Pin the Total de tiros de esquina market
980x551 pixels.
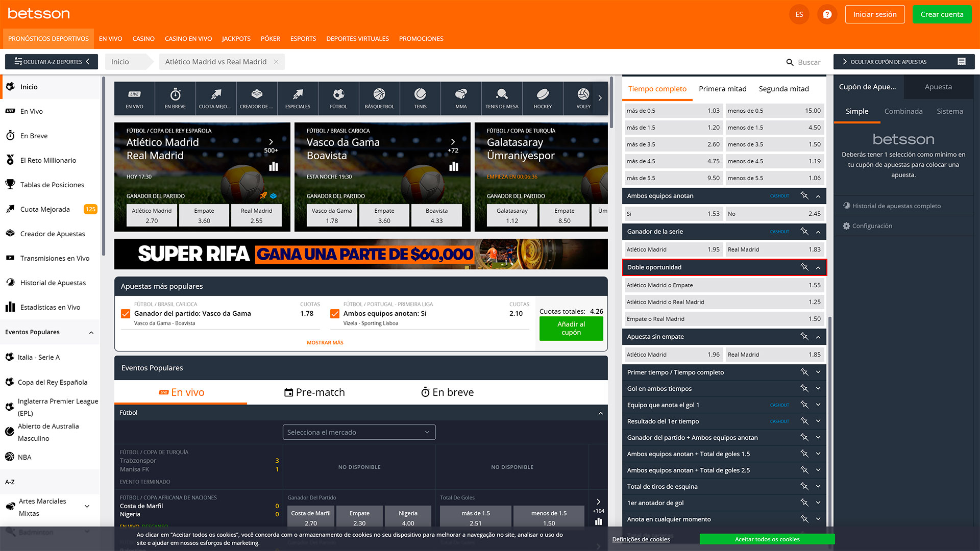pos(804,486)
